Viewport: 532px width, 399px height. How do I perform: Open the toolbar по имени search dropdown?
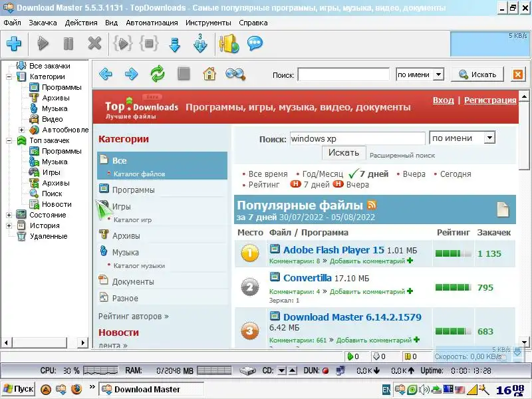[x=439, y=74]
